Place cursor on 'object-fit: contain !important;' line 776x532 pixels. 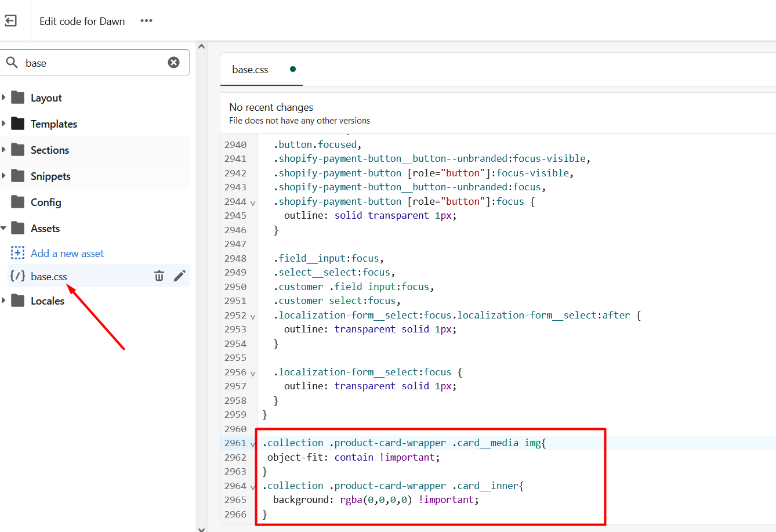pyautogui.click(x=354, y=457)
